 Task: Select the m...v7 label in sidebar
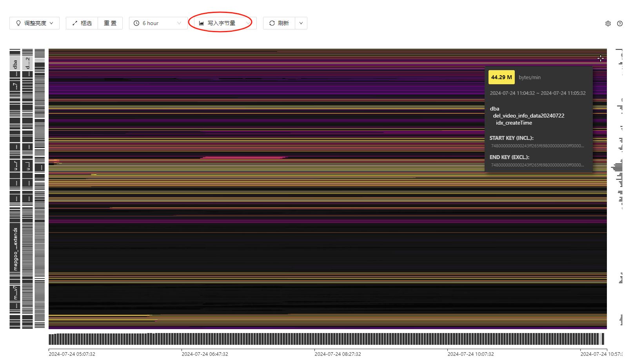(x=15, y=293)
